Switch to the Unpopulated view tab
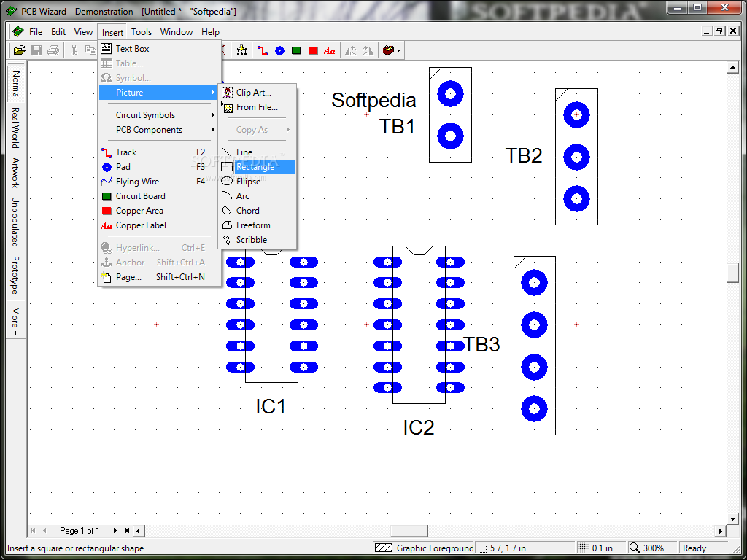 click(x=15, y=222)
